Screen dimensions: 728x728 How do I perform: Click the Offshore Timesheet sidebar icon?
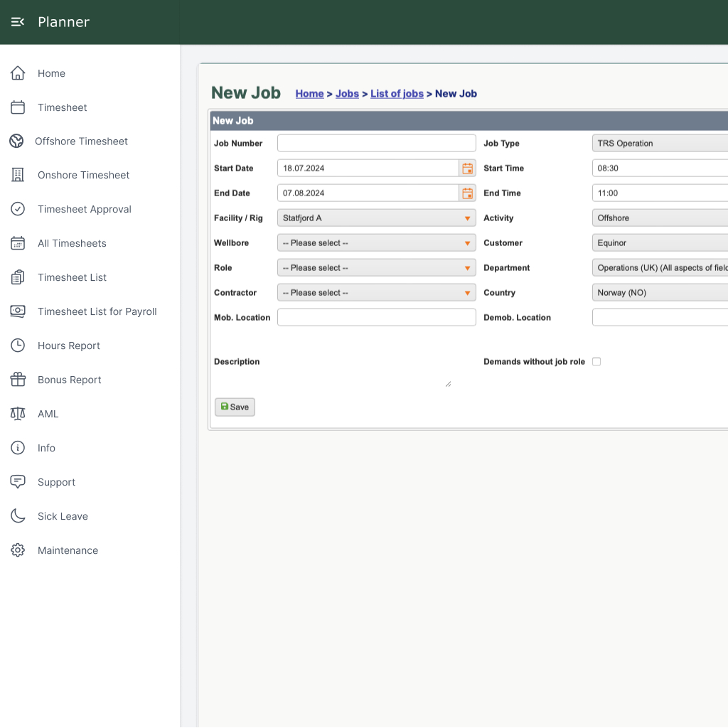click(x=16, y=141)
